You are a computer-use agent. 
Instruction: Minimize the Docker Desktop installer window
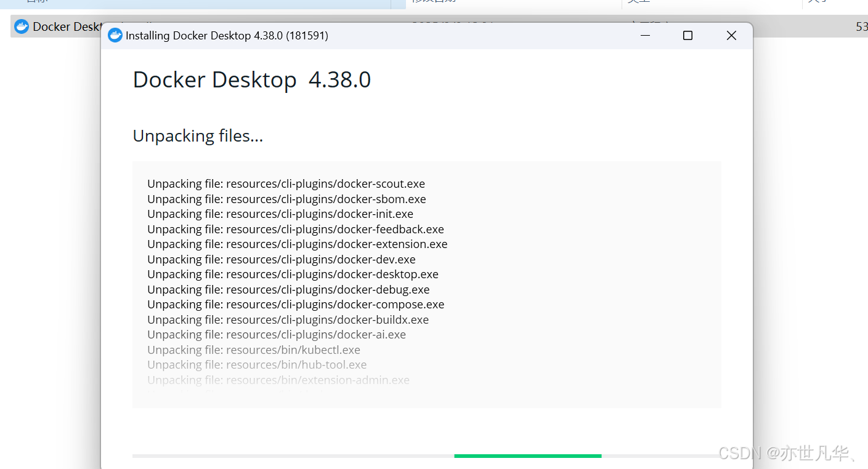645,36
